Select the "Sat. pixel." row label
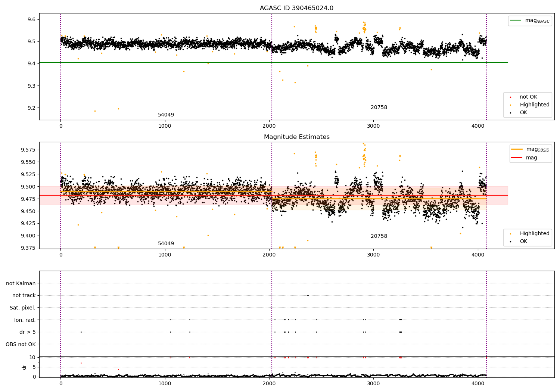Image resolution: width=560 pixels, height=392 pixels. click(23, 308)
